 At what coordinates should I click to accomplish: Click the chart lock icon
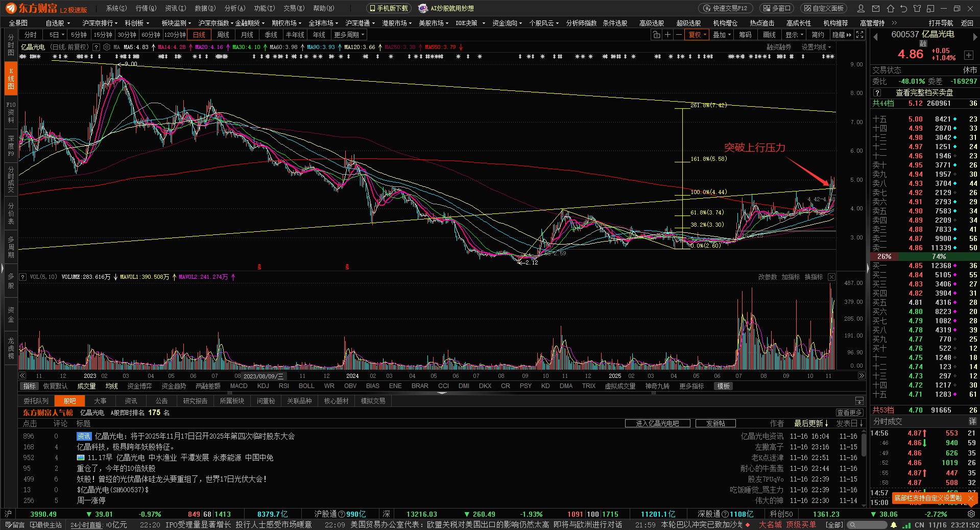tap(656, 35)
